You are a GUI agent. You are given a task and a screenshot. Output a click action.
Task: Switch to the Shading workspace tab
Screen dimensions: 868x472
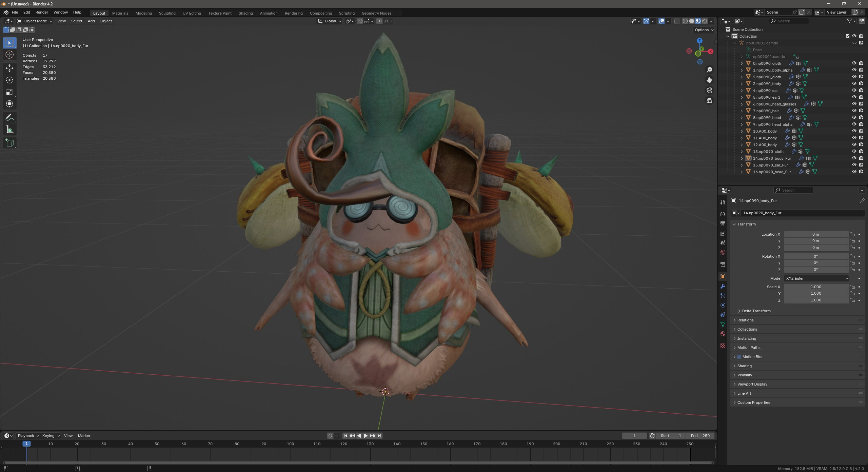tap(246, 13)
